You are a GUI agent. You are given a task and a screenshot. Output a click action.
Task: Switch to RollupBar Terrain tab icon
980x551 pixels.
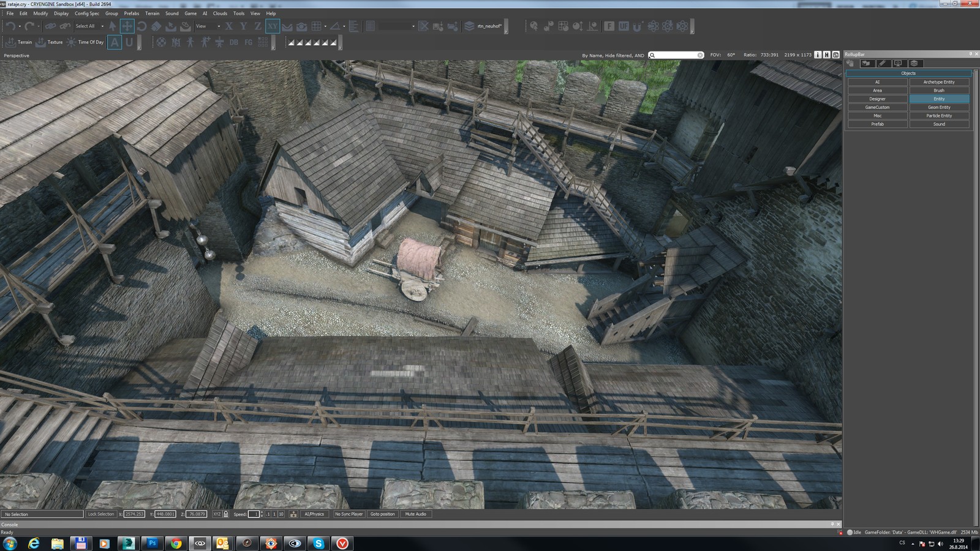(866, 63)
